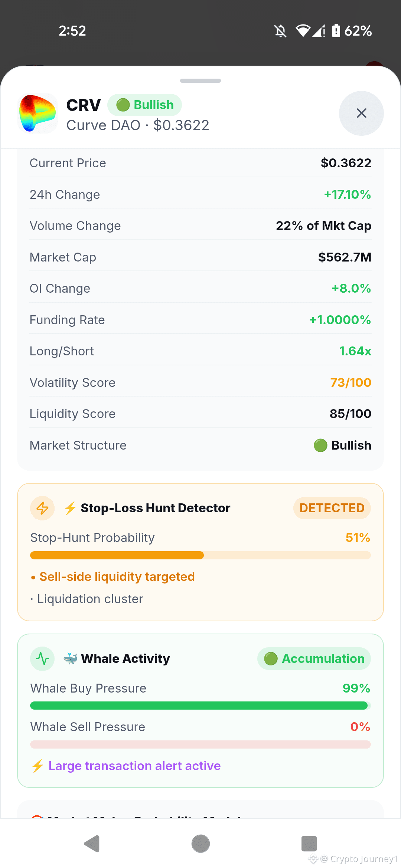
Task: Select the Volatility Score row
Action: [200, 382]
